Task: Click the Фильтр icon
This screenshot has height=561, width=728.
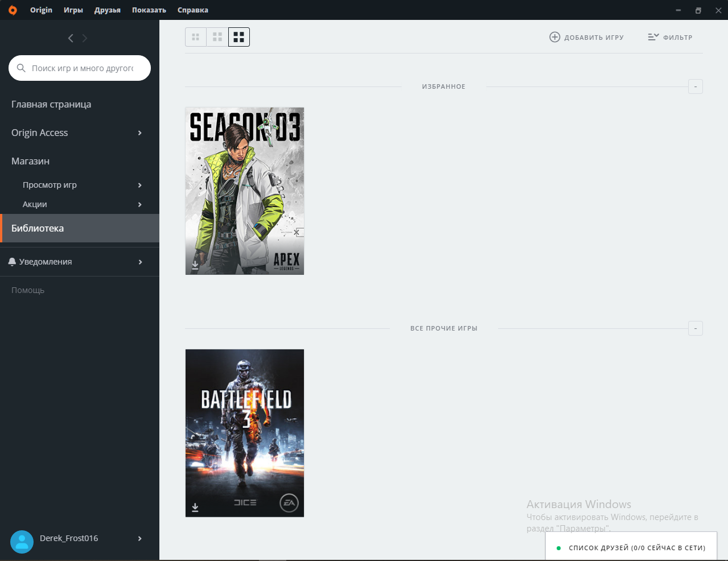Action: tap(653, 37)
